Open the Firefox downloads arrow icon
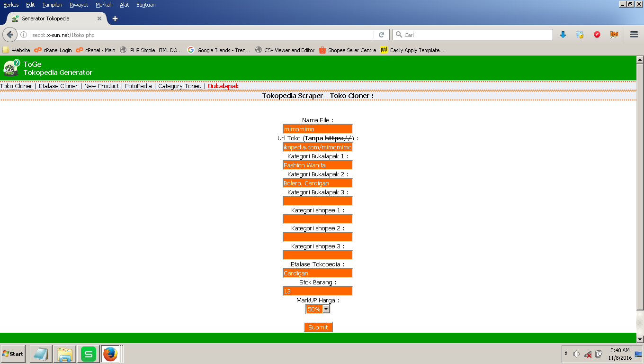The height and width of the screenshot is (364, 644). click(x=563, y=35)
